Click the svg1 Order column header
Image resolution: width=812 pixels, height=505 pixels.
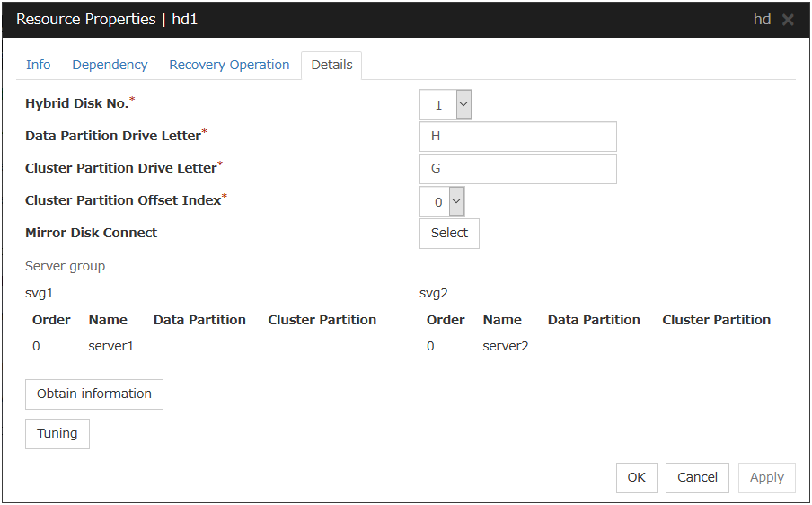[x=51, y=320]
